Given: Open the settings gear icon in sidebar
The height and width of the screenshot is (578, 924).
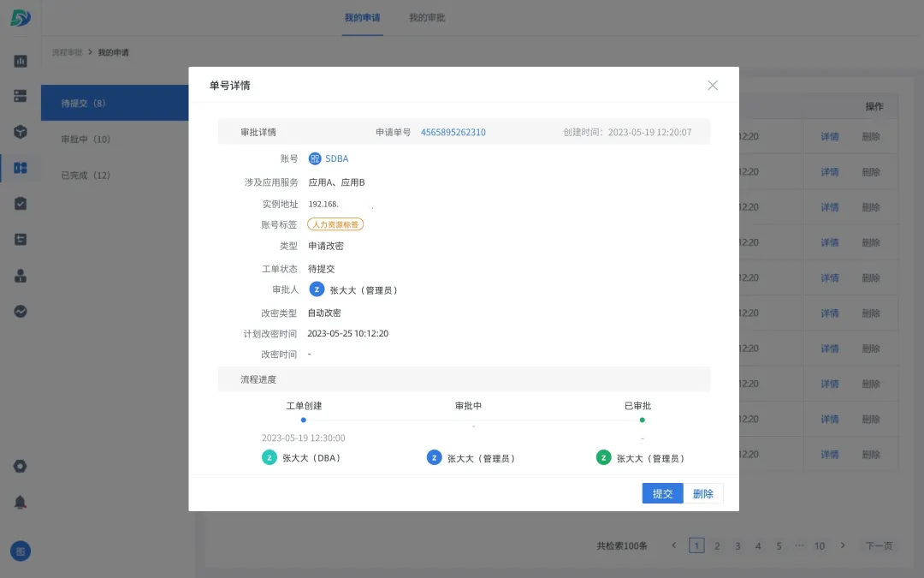Looking at the screenshot, I should click(x=21, y=466).
